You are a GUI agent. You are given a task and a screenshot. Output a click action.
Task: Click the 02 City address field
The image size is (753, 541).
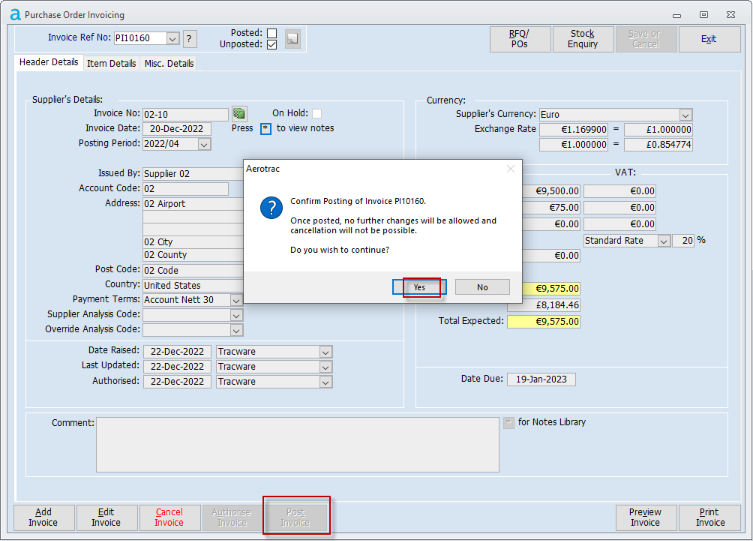click(x=193, y=242)
